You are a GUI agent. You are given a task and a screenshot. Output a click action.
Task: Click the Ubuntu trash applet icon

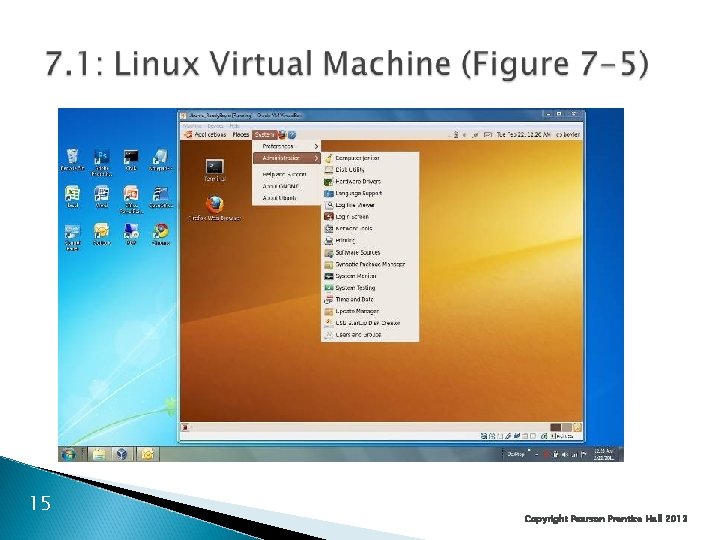coord(577,428)
